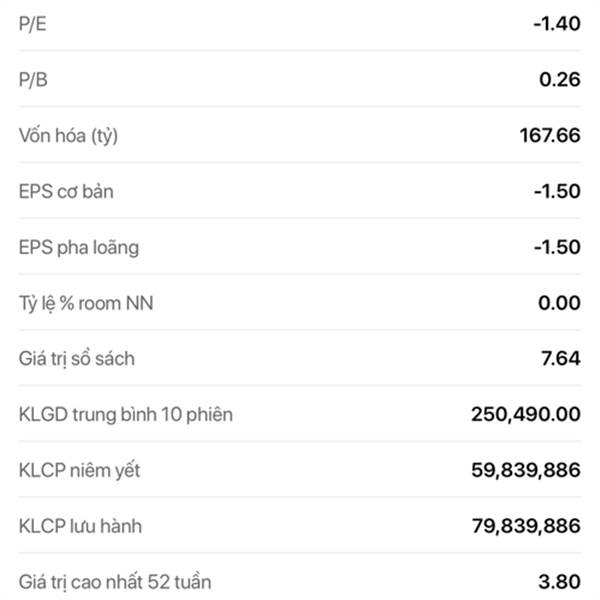Select market cap value 167.66
This screenshot has width=600, height=600.
point(549,135)
